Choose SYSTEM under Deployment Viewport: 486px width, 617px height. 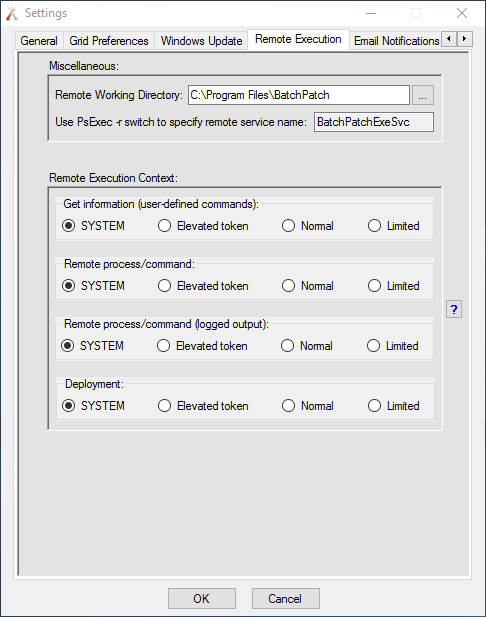click(93, 406)
